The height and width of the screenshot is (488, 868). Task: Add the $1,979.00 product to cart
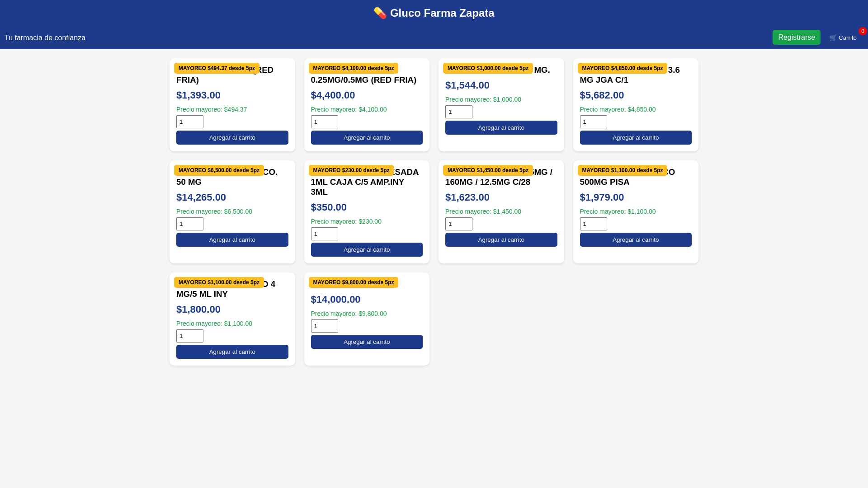pos(636,240)
